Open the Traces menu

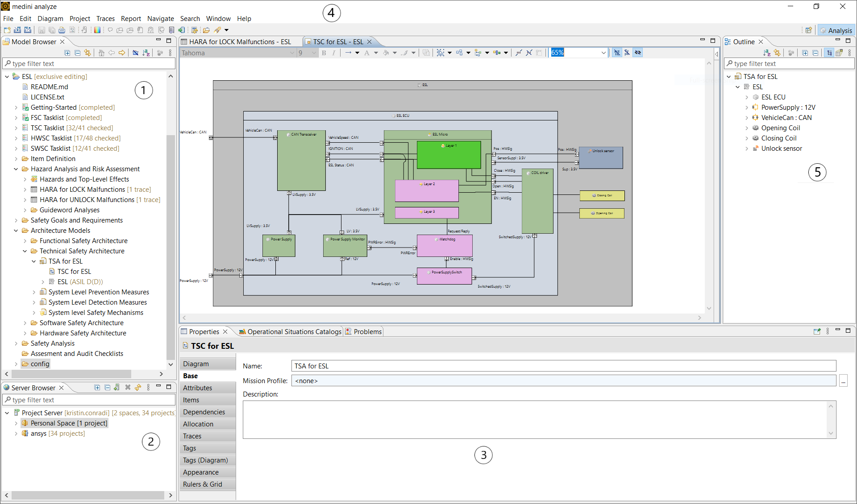point(105,18)
